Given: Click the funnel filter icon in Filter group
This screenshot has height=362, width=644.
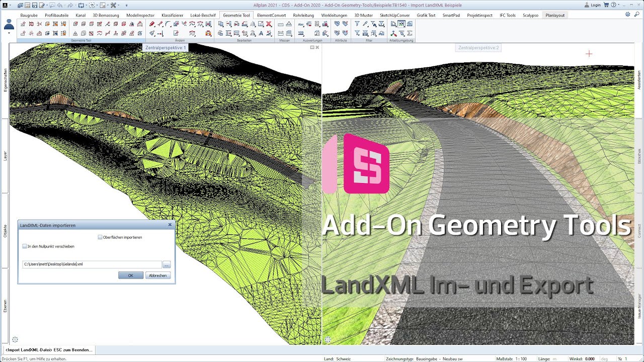Looking at the screenshot, I should (357, 24).
